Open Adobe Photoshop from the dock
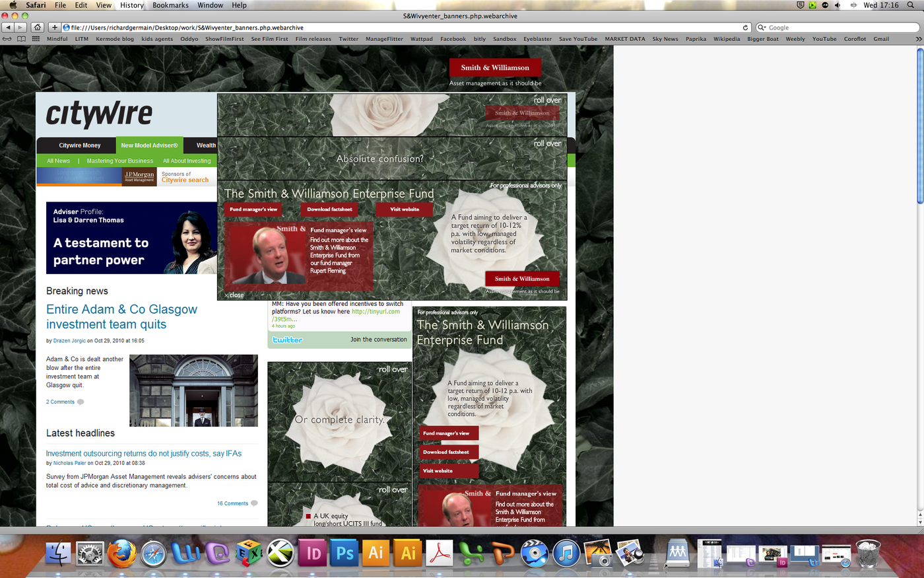 [345, 553]
